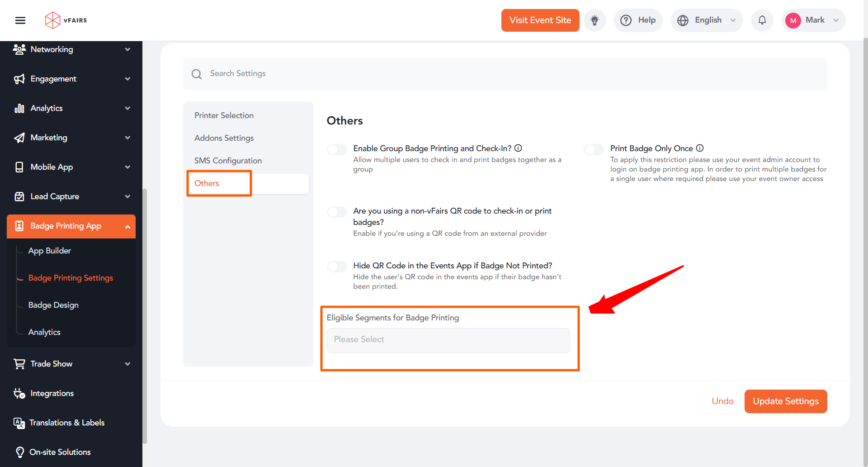Screen dimensions: 868x467
Task: Click the Trade Show cart icon
Action: click(19, 364)
